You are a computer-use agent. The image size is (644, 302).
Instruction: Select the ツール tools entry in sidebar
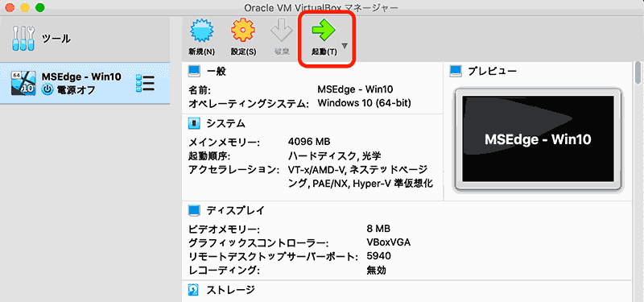coord(85,39)
